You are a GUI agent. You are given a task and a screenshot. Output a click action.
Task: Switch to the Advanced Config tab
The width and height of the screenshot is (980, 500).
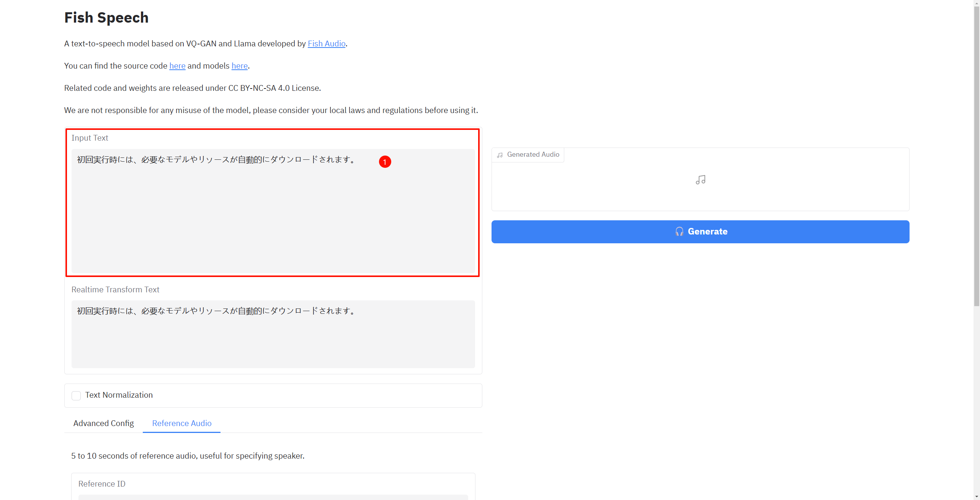coord(103,423)
